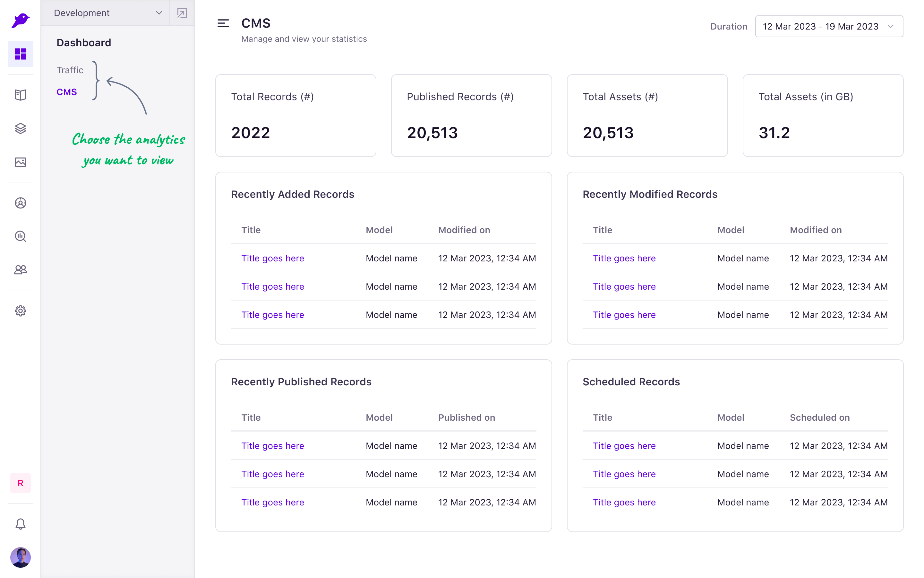
Task: Open second title link in Recently Added Records
Action: tap(273, 286)
